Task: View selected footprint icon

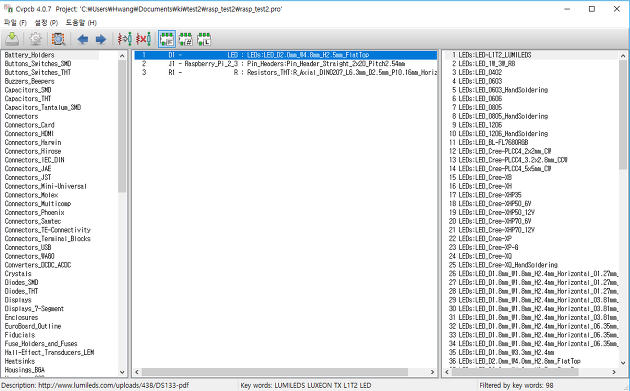Action: pos(58,39)
